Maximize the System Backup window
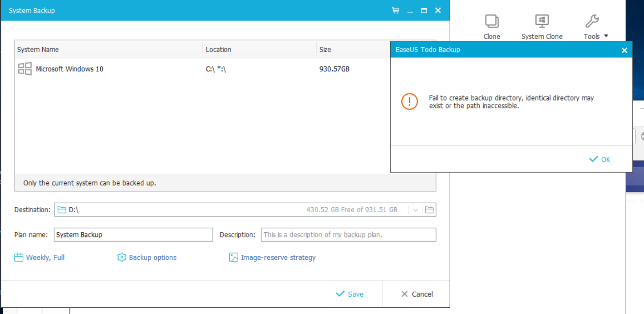This screenshot has height=314, width=644. [x=424, y=10]
